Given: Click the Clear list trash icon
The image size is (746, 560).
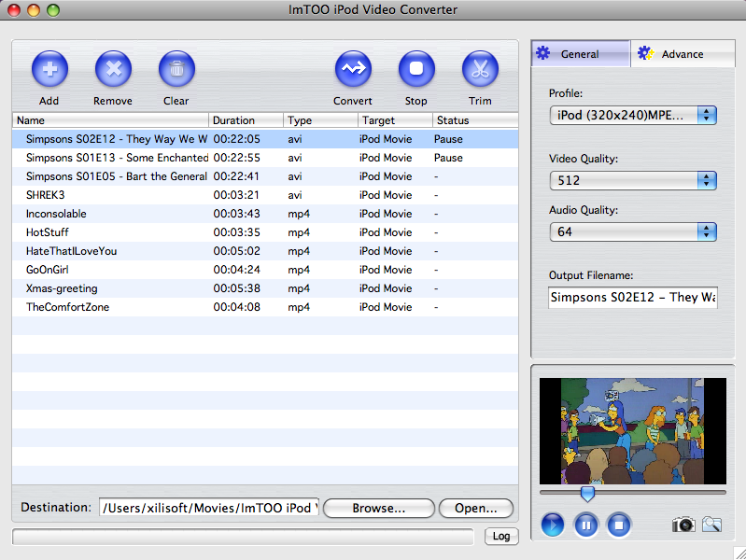Looking at the screenshot, I should 176,69.
